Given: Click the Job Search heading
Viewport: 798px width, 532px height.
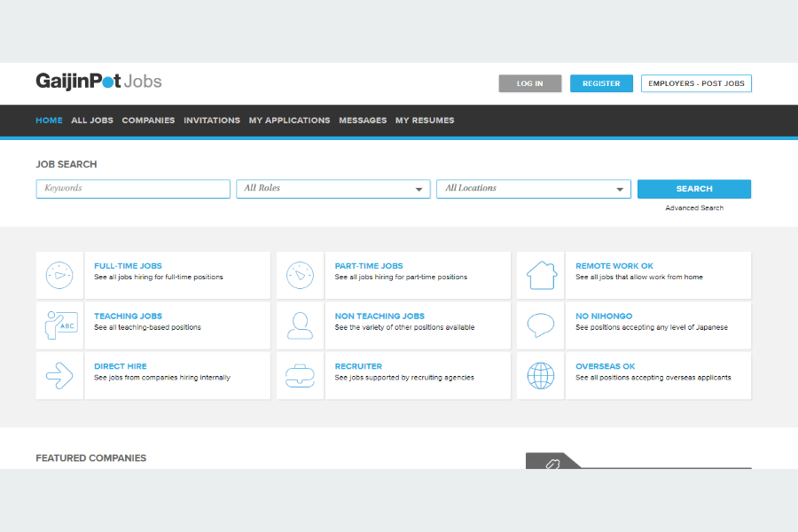Looking at the screenshot, I should [x=66, y=164].
